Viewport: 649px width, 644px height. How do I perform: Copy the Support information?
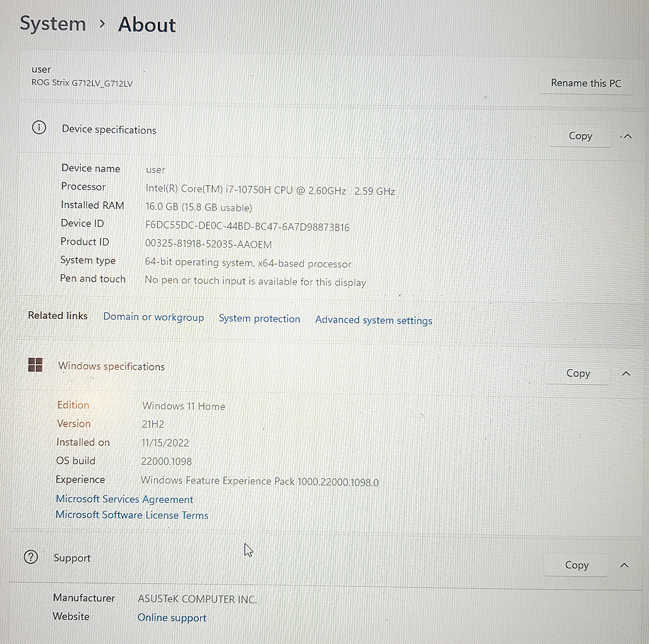coord(577,565)
